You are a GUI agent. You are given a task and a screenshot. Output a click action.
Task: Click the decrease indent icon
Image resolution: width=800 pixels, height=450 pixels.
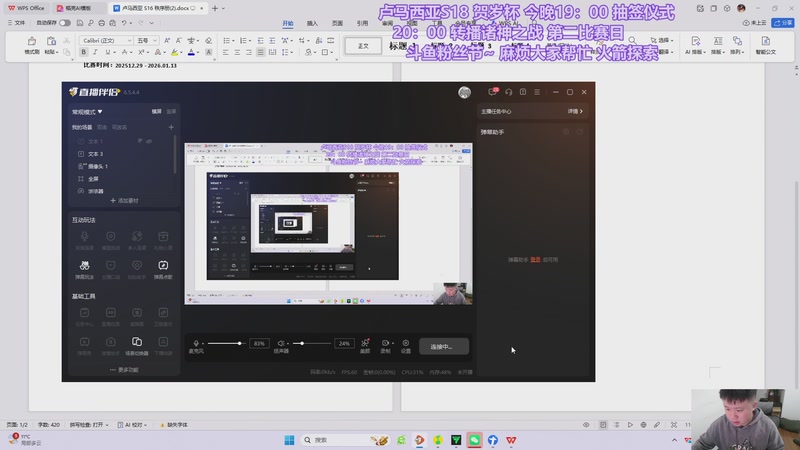[x=261, y=40]
